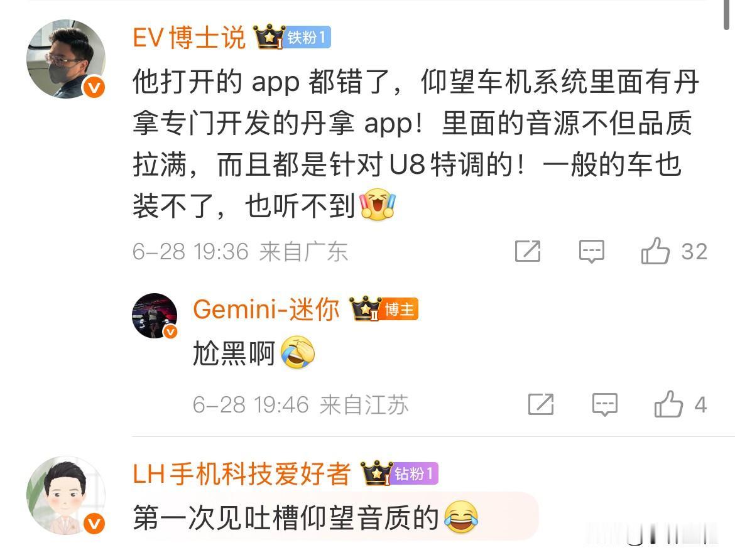Visit LH手机科技爱好者 username link
The width and height of the screenshot is (735, 560).
[242, 473]
